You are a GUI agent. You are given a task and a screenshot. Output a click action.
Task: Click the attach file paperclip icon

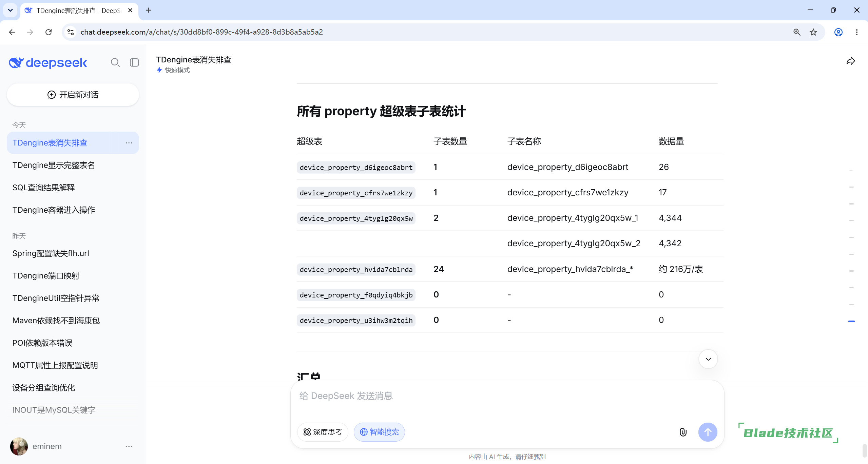683,432
